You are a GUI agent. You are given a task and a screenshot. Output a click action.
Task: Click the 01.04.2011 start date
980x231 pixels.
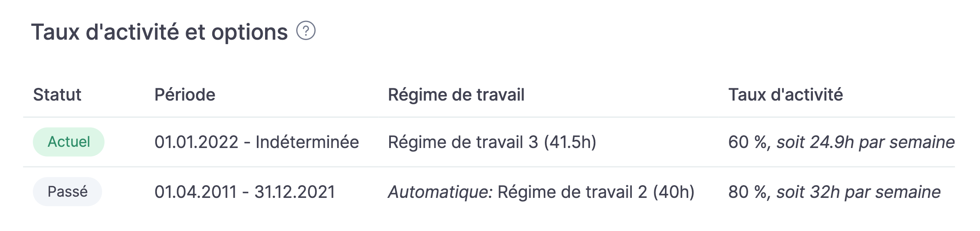tap(195, 192)
